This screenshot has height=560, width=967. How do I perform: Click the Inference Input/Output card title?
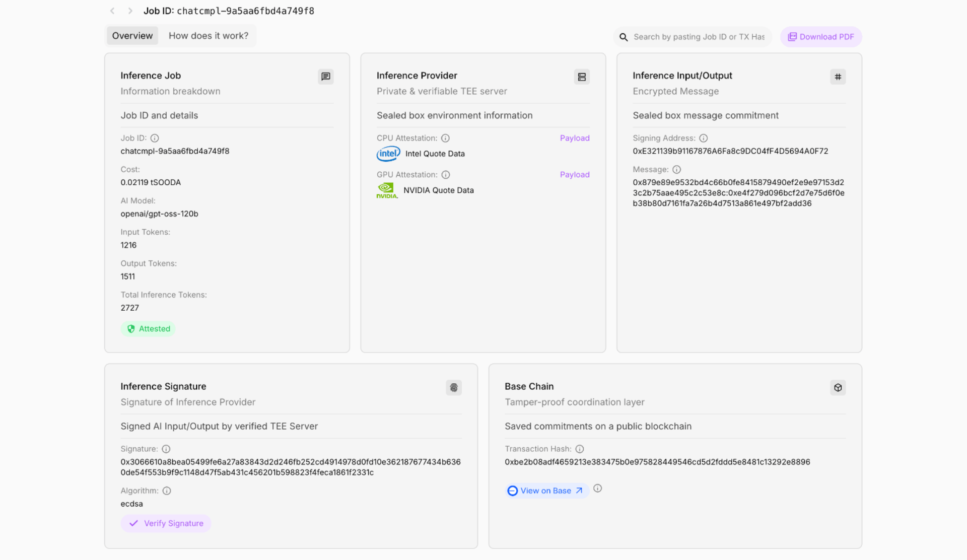click(x=682, y=76)
